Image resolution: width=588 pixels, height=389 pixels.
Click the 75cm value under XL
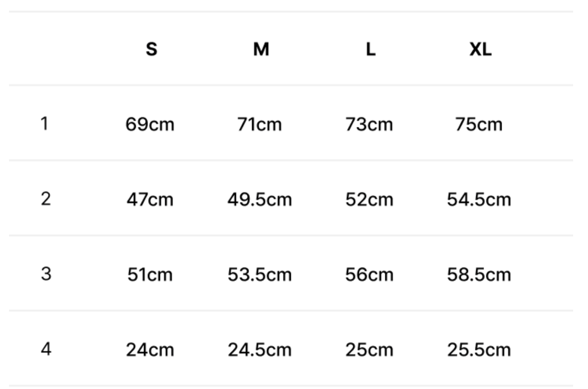tap(479, 124)
